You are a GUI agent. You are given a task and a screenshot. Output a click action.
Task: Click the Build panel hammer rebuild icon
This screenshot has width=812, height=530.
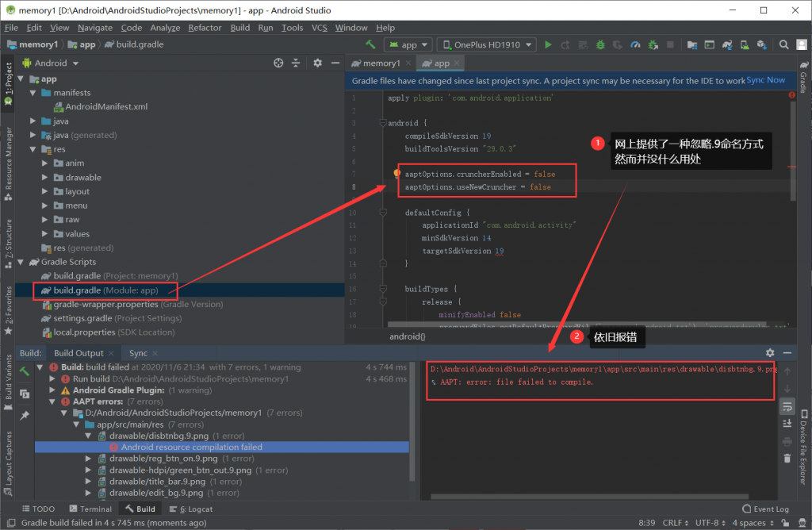tap(25, 371)
